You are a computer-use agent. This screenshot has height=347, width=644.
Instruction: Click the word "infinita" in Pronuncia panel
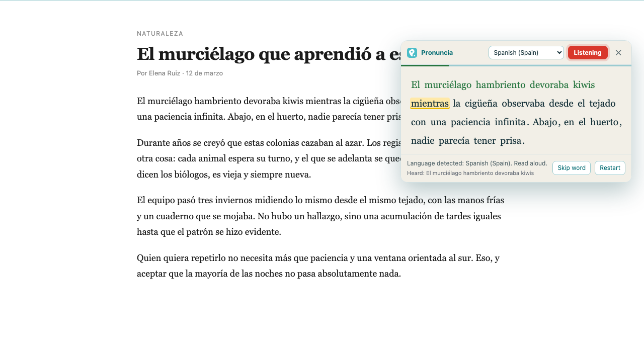click(x=511, y=122)
